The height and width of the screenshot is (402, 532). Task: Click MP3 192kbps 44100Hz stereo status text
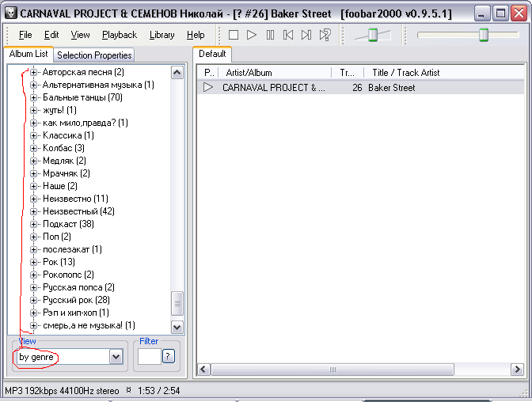(x=62, y=391)
